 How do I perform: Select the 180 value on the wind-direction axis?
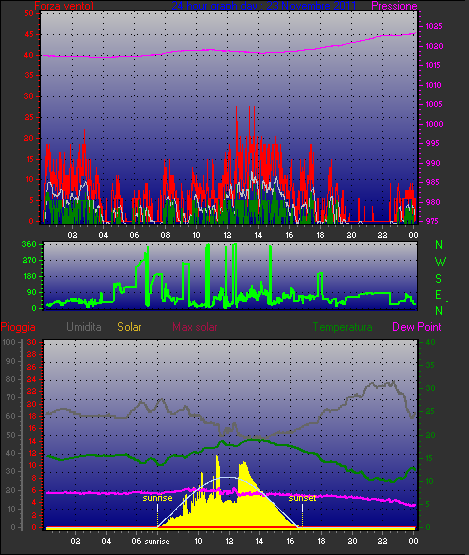click(x=30, y=276)
